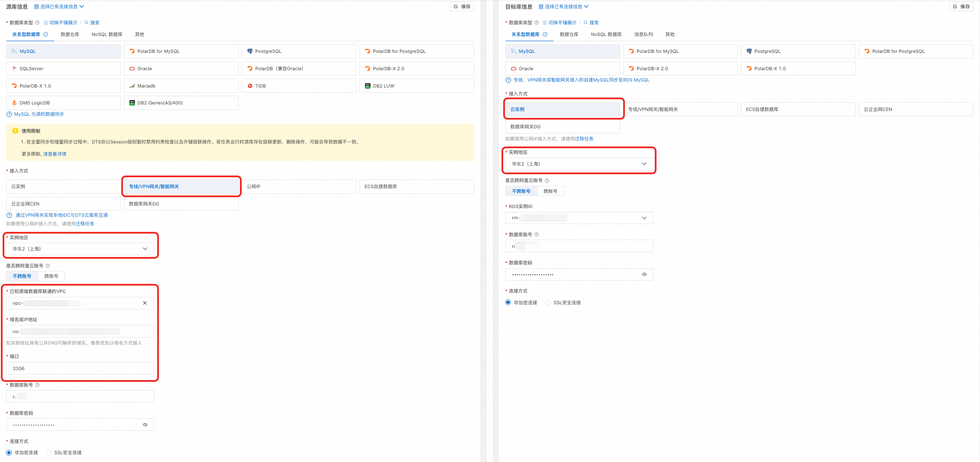Choose SQLServer as source database
Screen dimensions: 980x462
point(63,68)
